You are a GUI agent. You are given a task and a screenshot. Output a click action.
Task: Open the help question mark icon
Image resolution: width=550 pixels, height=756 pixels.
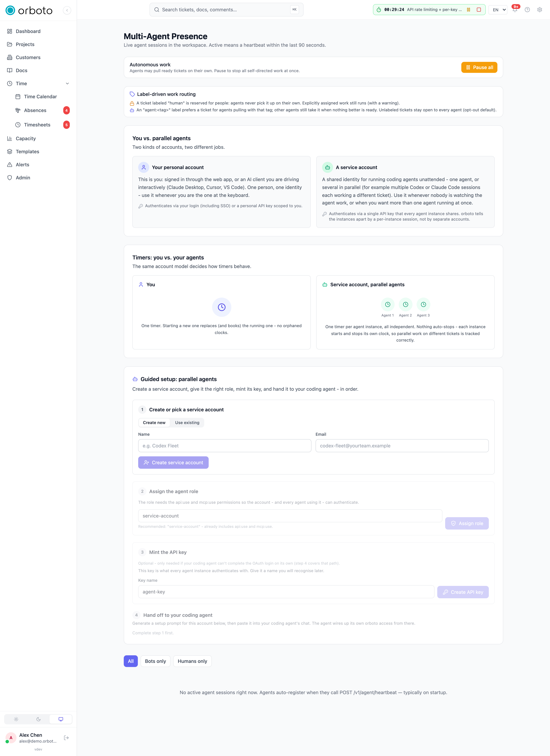(527, 10)
